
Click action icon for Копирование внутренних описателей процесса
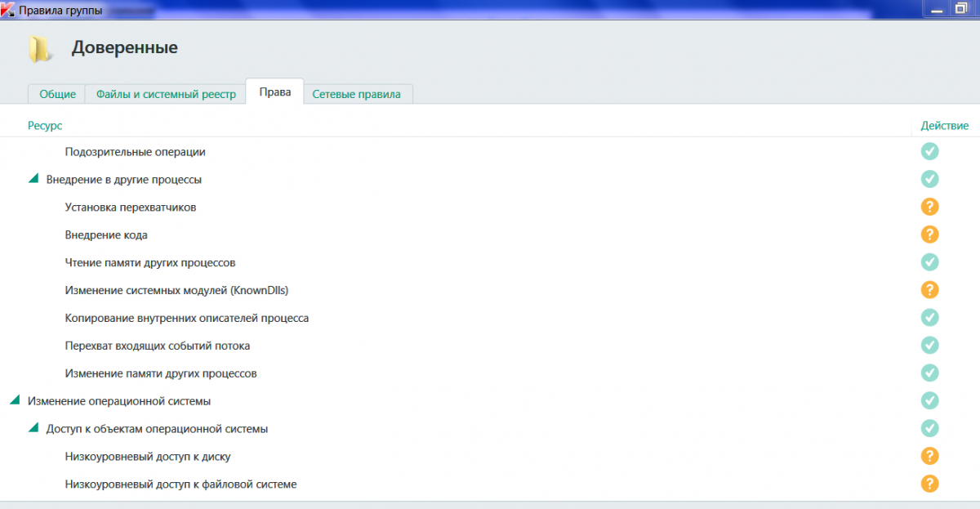pos(929,317)
